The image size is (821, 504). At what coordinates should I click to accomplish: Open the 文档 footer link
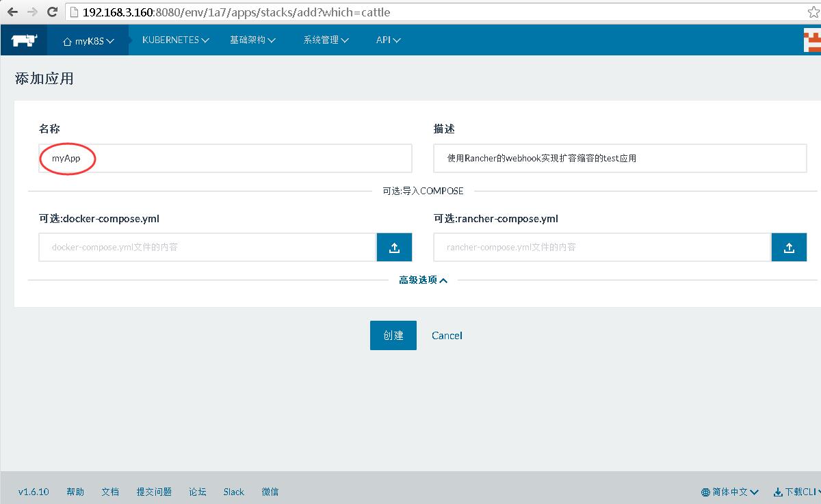click(x=110, y=492)
